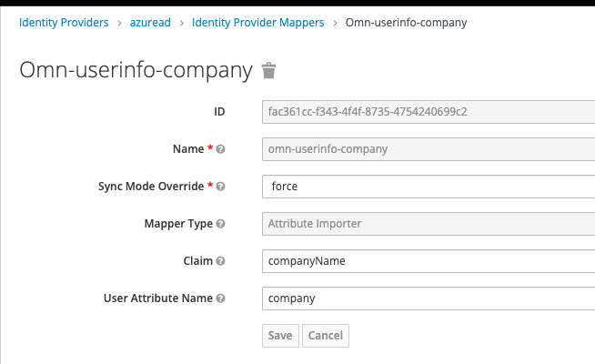
Task: Click the Omn-userinfo-company breadcrumb text
Action: (x=406, y=23)
